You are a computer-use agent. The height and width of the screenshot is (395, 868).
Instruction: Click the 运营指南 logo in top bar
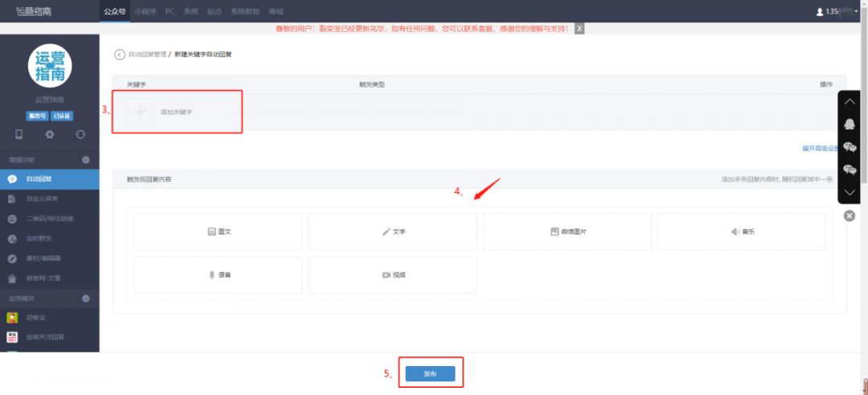(x=33, y=11)
